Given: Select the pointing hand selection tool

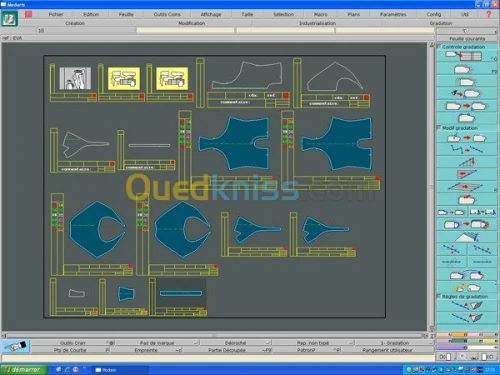Looking at the screenshot, I should pyautogui.click(x=16, y=346).
